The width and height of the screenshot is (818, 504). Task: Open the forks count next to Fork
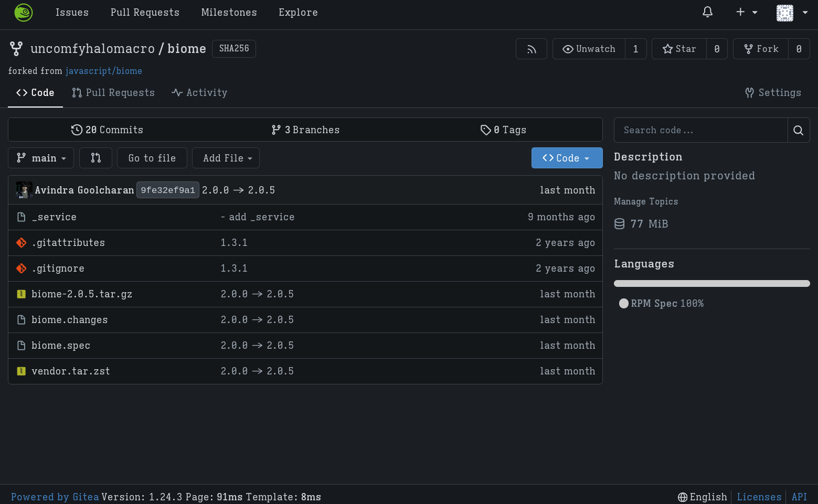[x=799, y=49]
